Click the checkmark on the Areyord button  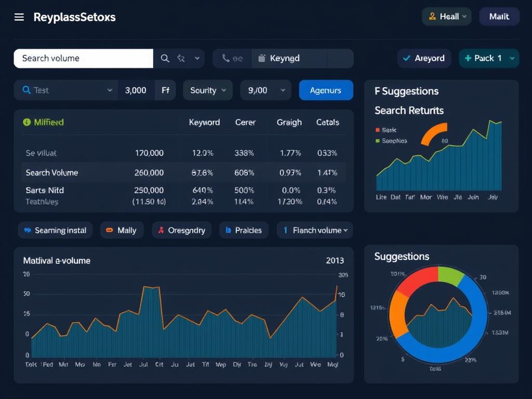pos(408,58)
